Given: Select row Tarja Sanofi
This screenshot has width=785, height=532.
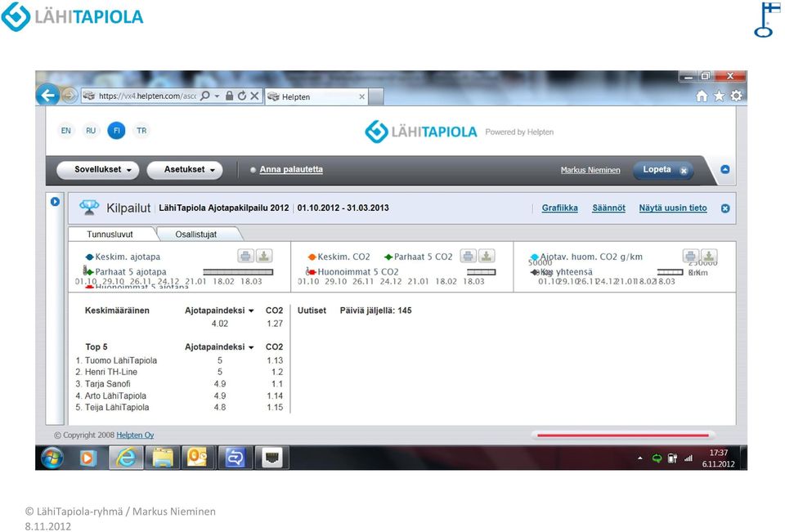Looking at the screenshot, I should pos(179,384).
